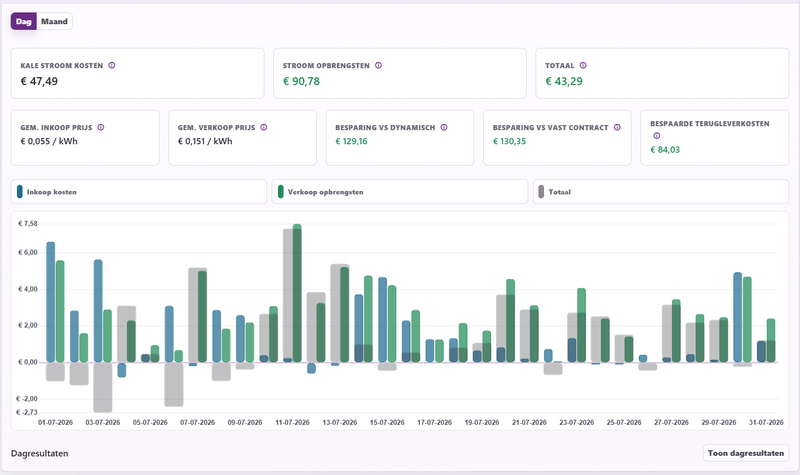The width and height of the screenshot is (800, 475).
Task: Click the € 7,58 y-axis label
Action: [x=28, y=223]
